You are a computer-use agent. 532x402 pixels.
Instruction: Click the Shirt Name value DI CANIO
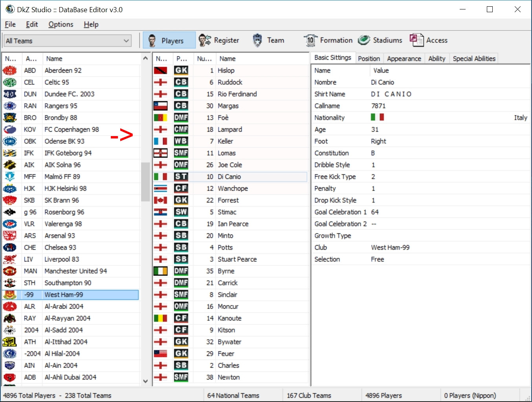[x=391, y=94]
